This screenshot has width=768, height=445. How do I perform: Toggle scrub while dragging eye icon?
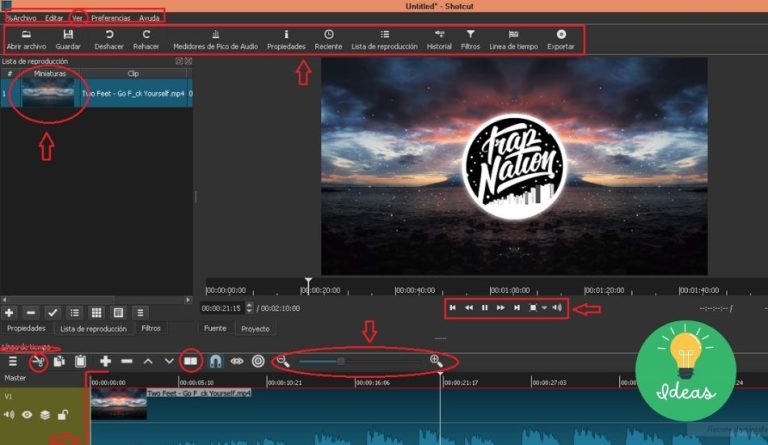237,361
